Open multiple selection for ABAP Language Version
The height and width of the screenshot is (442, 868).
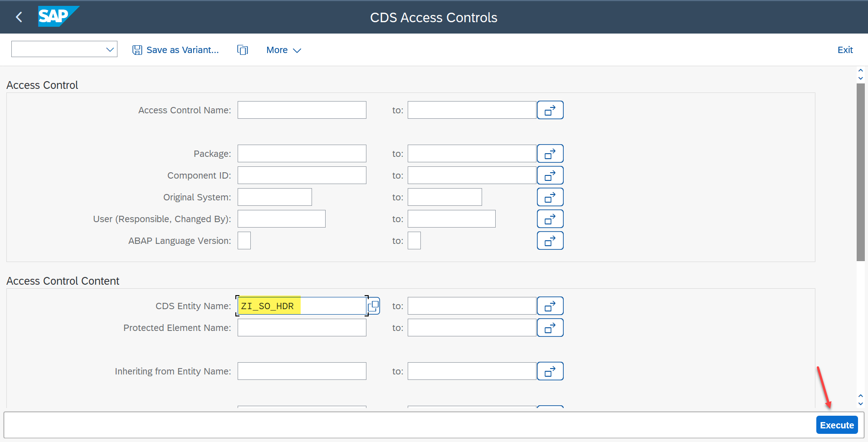point(550,240)
